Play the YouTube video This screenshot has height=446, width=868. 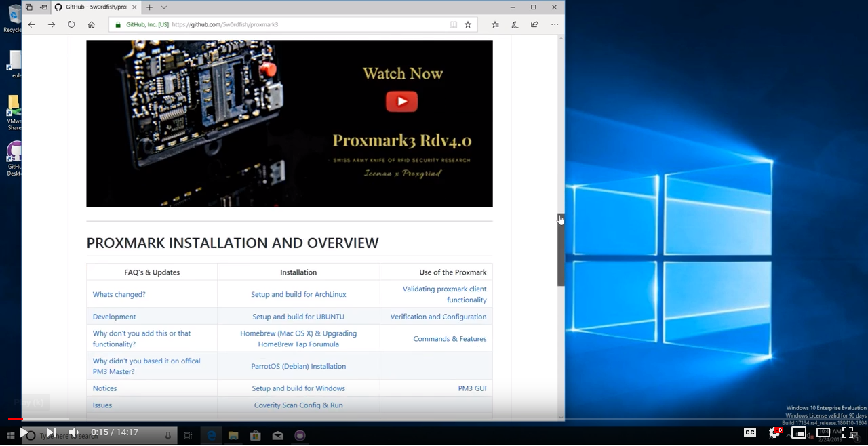coord(24,432)
